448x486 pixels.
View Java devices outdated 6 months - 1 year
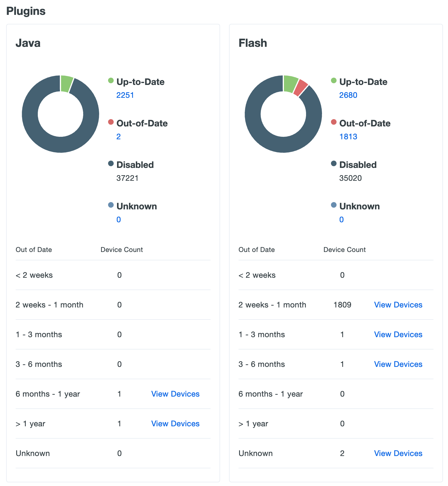[175, 394]
